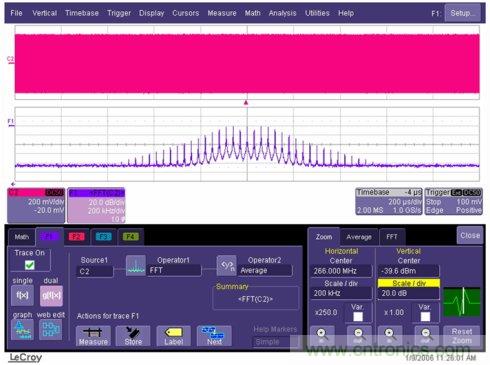Toggle the Trace On checkbox
This screenshot has height=365, width=490.
click(x=29, y=265)
